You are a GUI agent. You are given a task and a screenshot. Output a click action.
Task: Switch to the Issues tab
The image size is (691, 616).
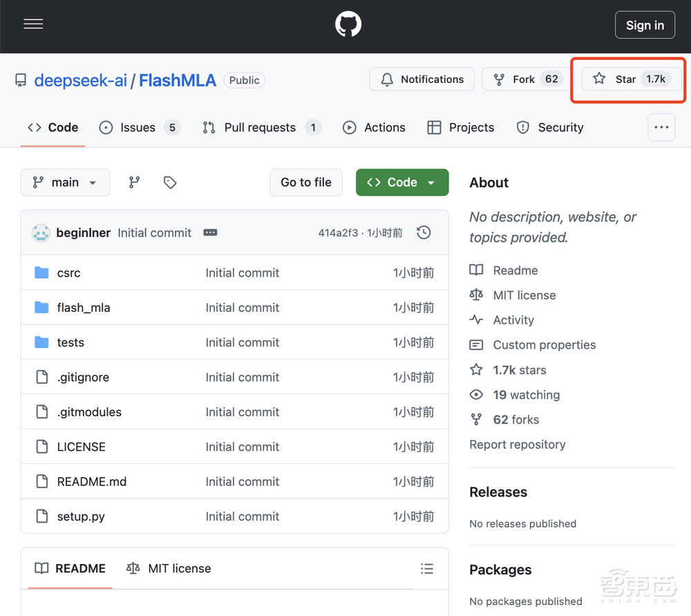coord(139,127)
